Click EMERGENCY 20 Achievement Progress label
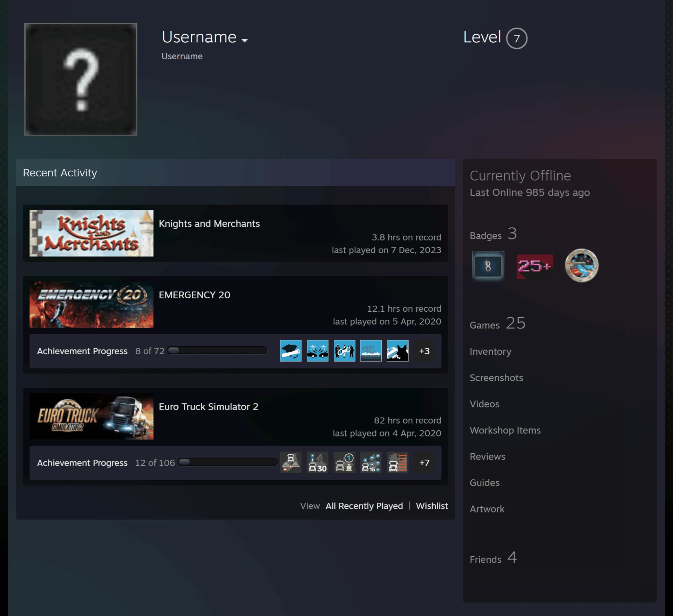Viewport: 673px width, 616px height. point(82,351)
